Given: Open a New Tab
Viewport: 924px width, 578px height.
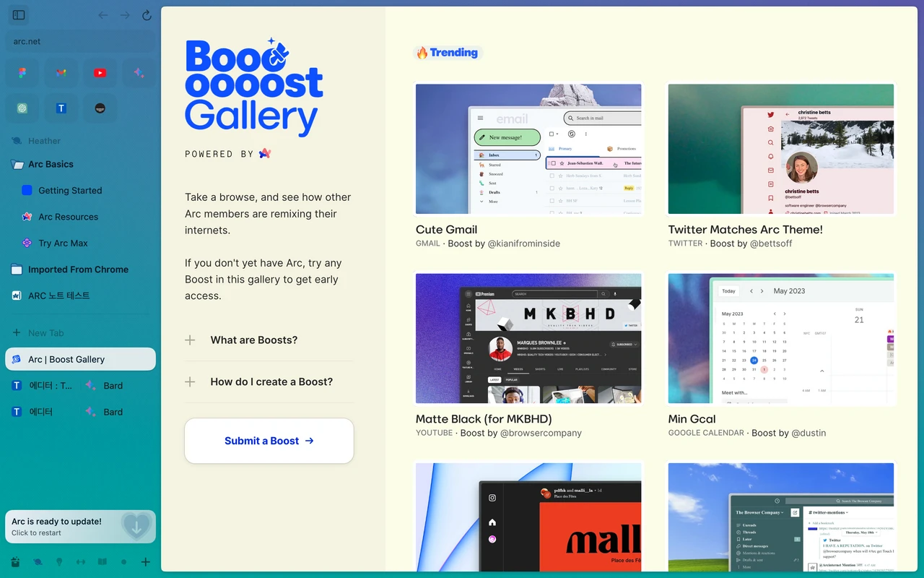Looking at the screenshot, I should pyautogui.click(x=81, y=333).
